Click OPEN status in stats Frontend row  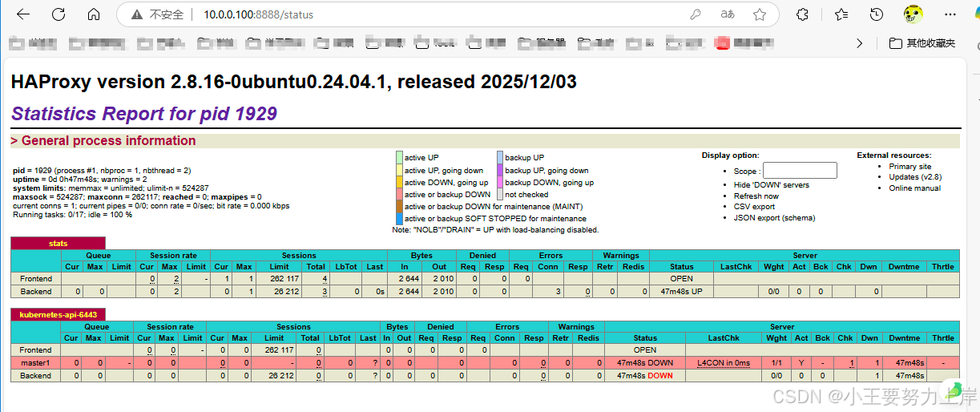(682, 279)
